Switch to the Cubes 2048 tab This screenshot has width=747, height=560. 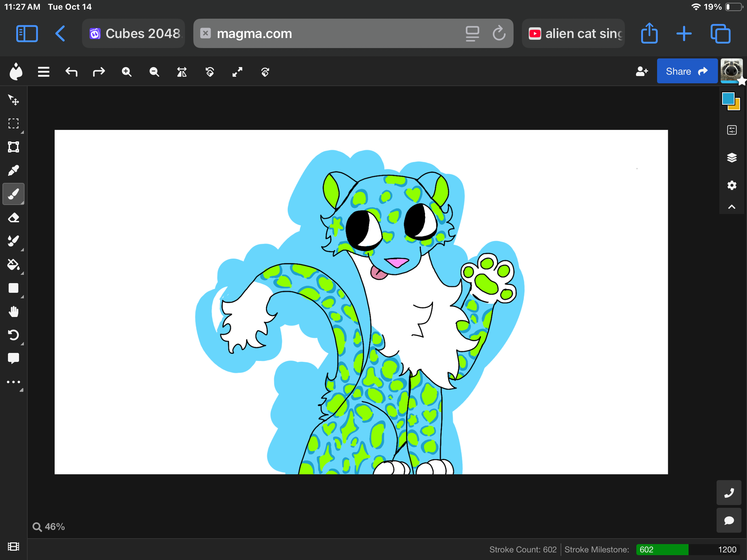click(133, 34)
